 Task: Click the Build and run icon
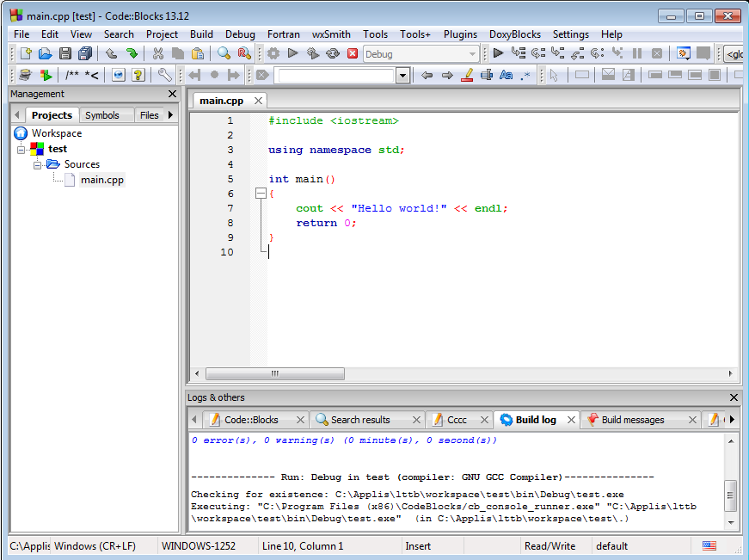click(x=313, y=53)
